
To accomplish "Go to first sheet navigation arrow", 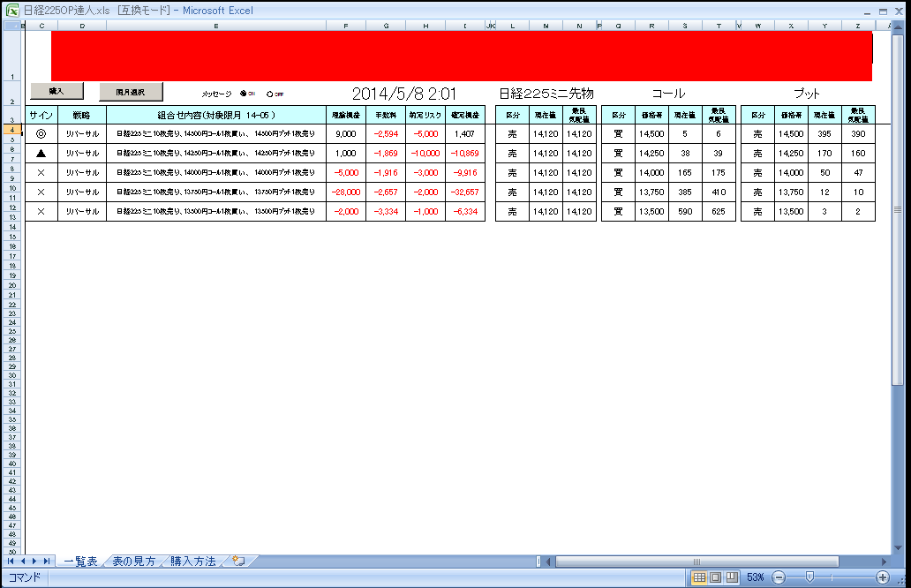I will pos(11,562).
